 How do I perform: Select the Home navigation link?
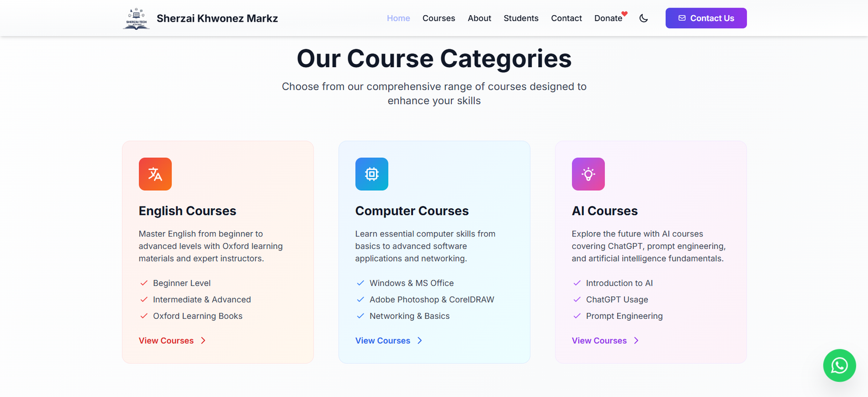[398, 18]
